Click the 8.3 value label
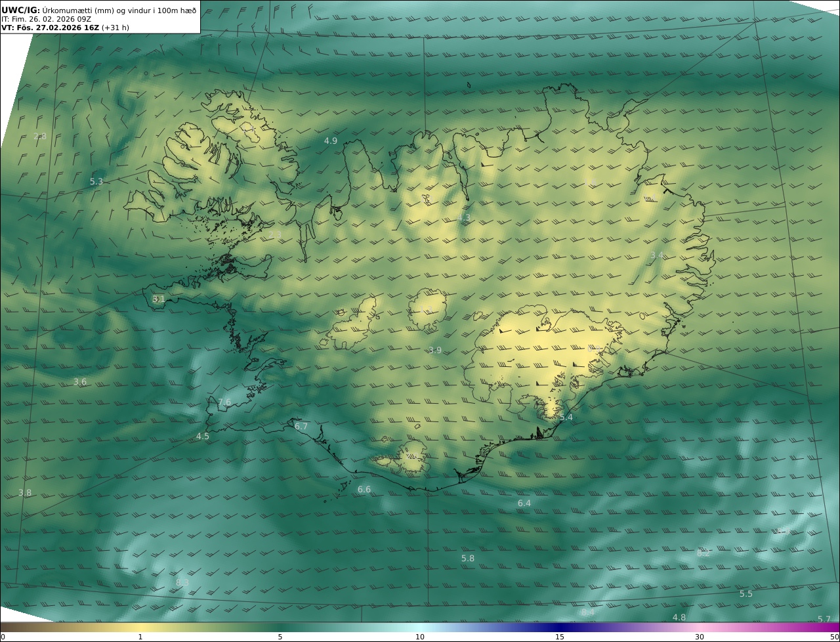This screenshot has width=840, height=642. tap(182, 582)
